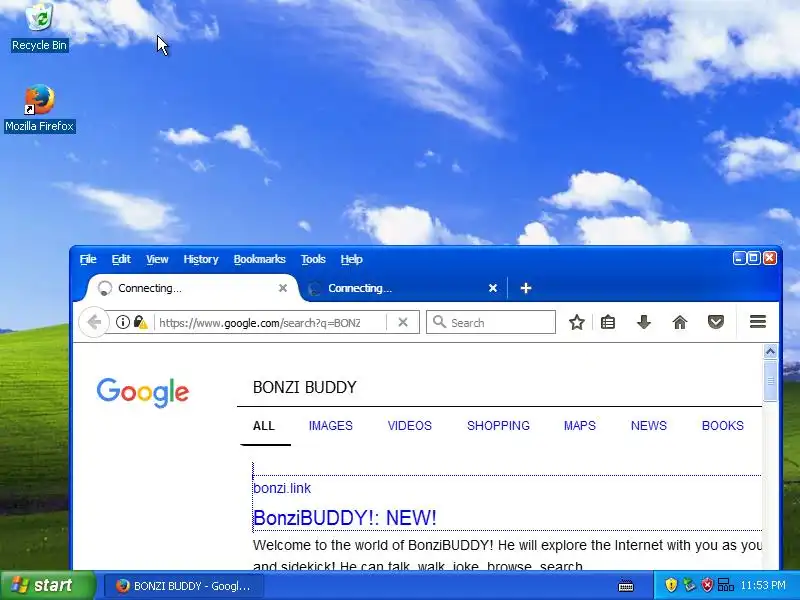Open the Bookmarks menu
Image resolution: width=800 pixels, height=600 pixels.
[259, 259]
